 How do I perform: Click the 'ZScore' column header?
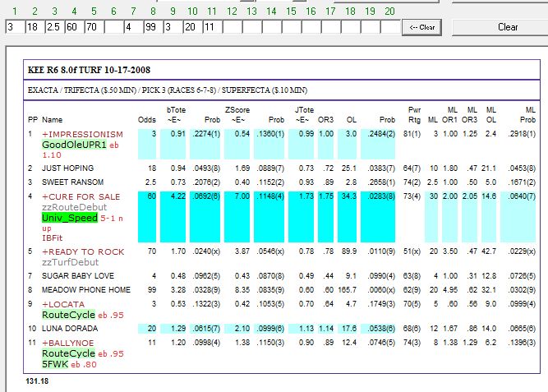(x=237, y=110)
